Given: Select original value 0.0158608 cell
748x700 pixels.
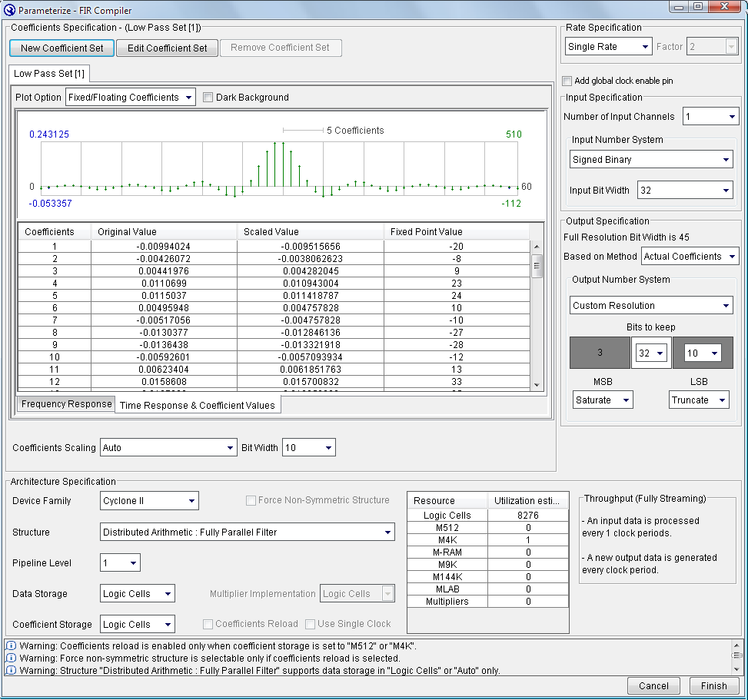Looking at the screenshot, I should [164, 381].
